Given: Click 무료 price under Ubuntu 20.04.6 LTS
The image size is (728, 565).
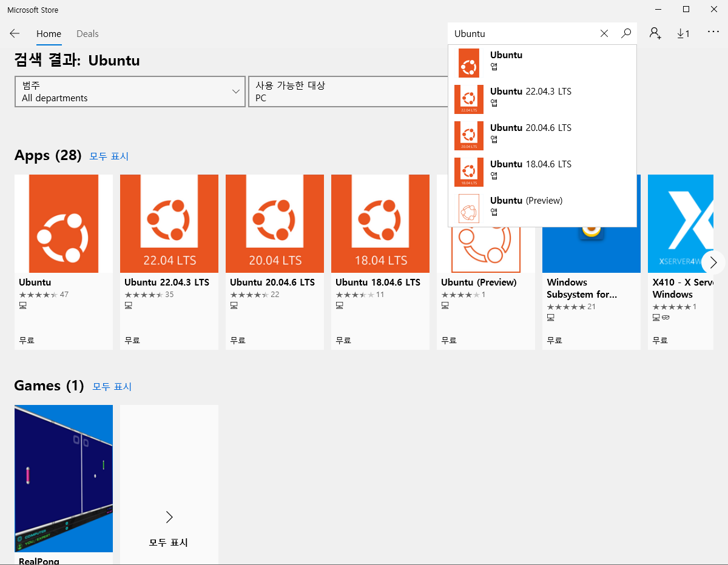Looking at the screenshot, I should coord(238,341).
